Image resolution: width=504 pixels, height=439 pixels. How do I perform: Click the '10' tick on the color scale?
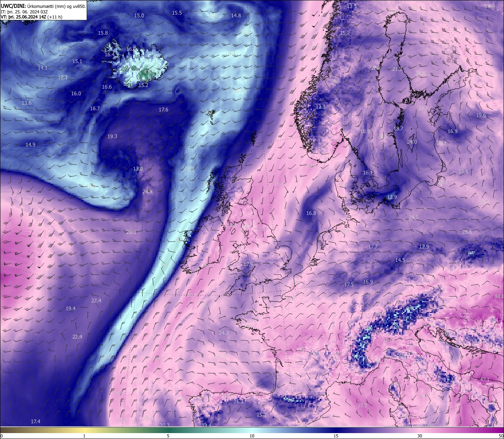252,435
